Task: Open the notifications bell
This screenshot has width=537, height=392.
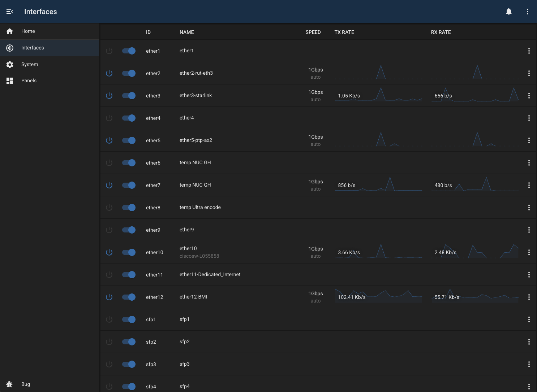Action: click(x=508, y=11)
